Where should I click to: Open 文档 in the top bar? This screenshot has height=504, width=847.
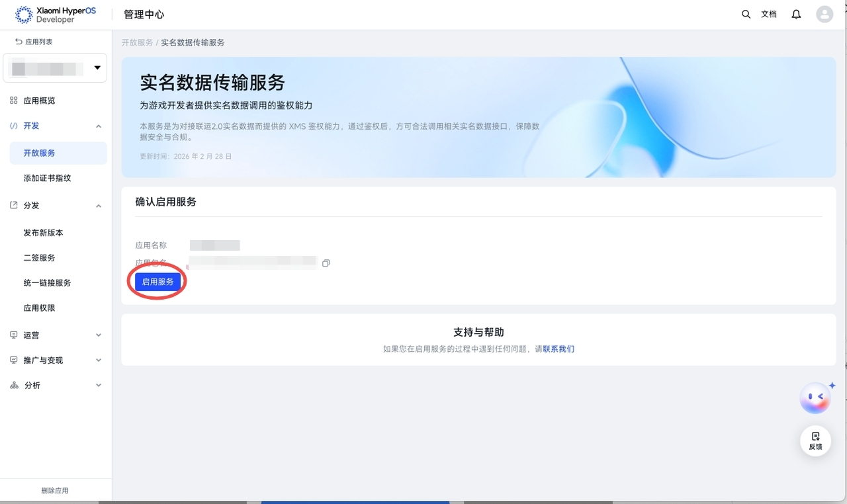[x=769, y=14]
